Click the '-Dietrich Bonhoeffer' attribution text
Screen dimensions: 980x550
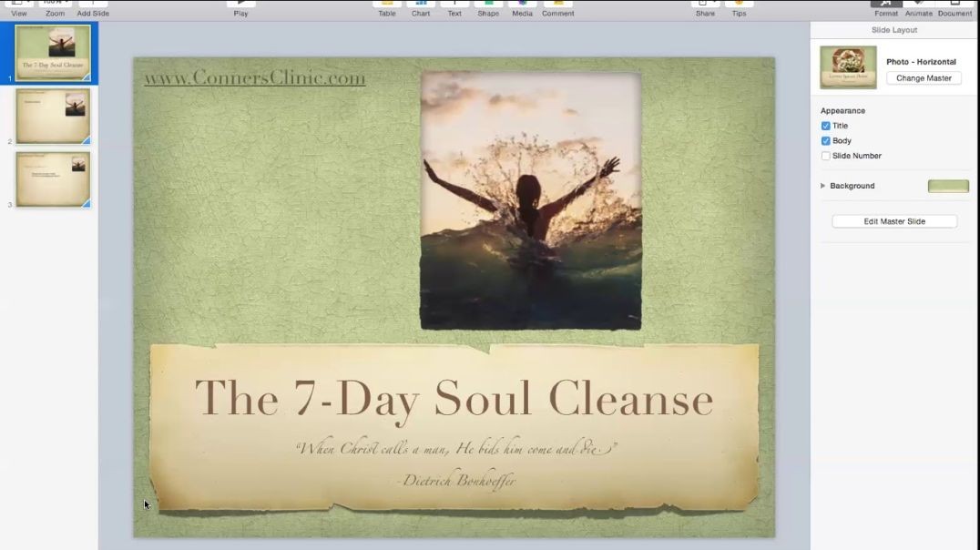point(457,480)
